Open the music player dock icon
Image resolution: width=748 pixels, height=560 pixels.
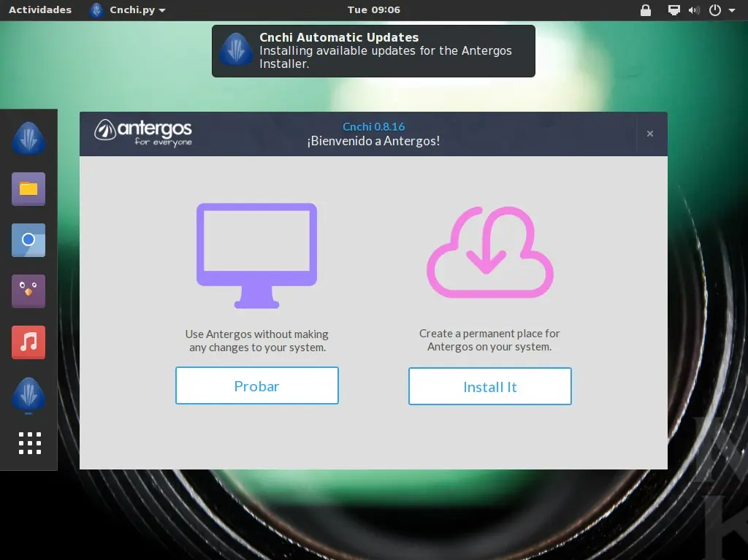point(28,342)
